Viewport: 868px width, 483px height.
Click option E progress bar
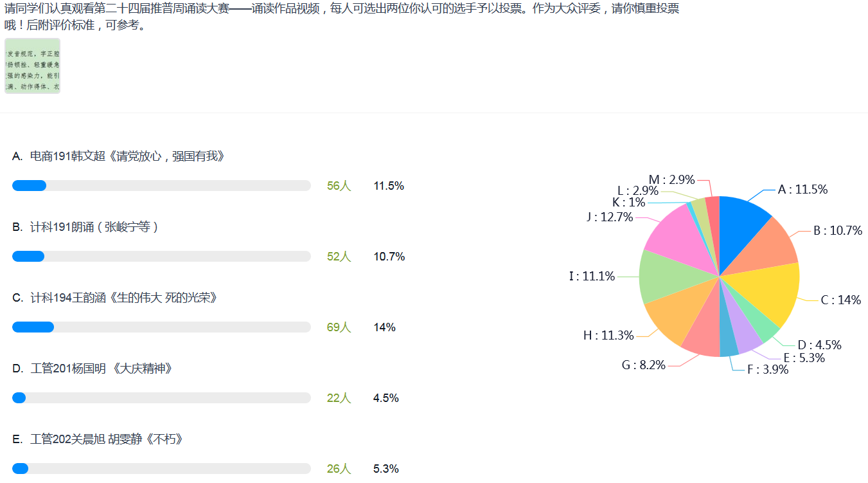pos(161,469)
